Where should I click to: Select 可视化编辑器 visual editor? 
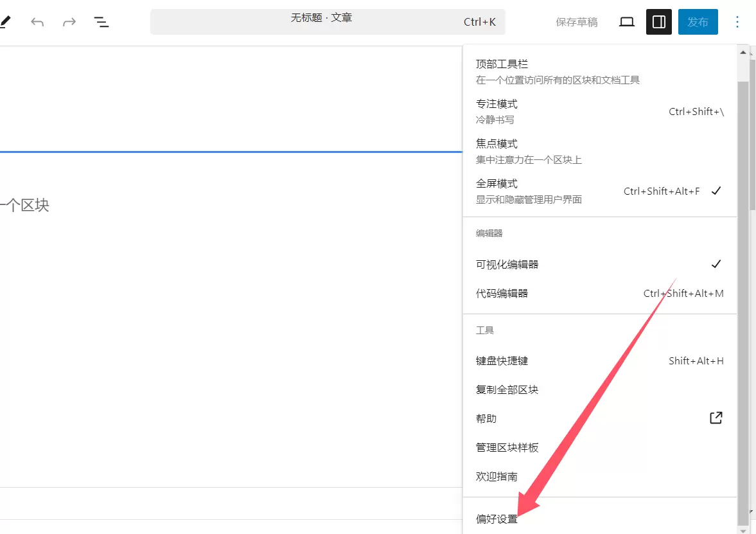pyautogui.click(x=599, y=264)
